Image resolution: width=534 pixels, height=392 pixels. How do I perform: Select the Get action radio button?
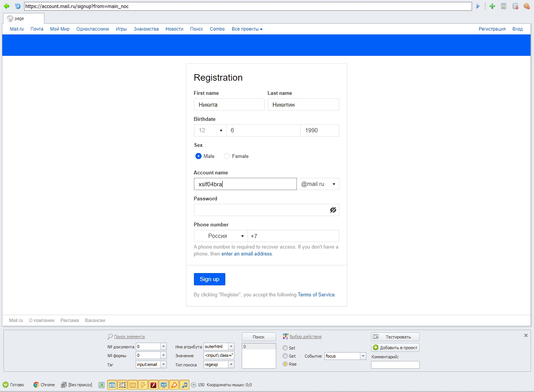point(285,356)
